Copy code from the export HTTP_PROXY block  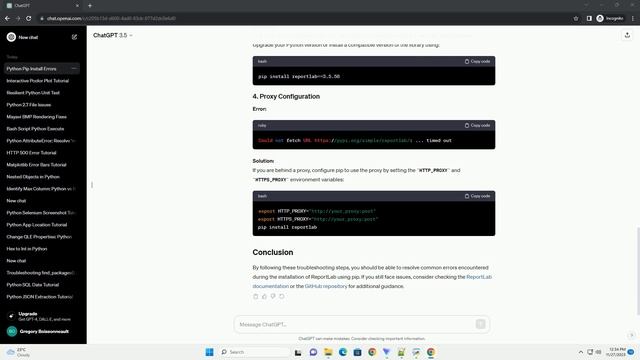click(477, 196)
